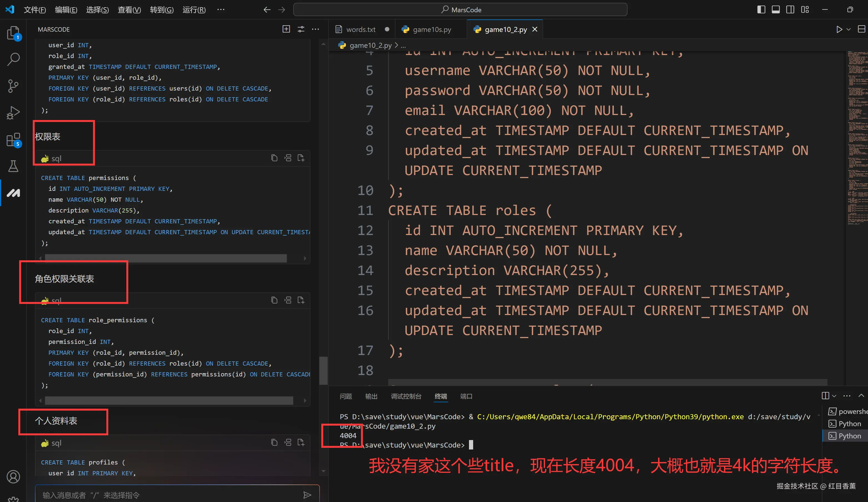Open the Source Control view

pyautogui.click(x=13, y=86)
